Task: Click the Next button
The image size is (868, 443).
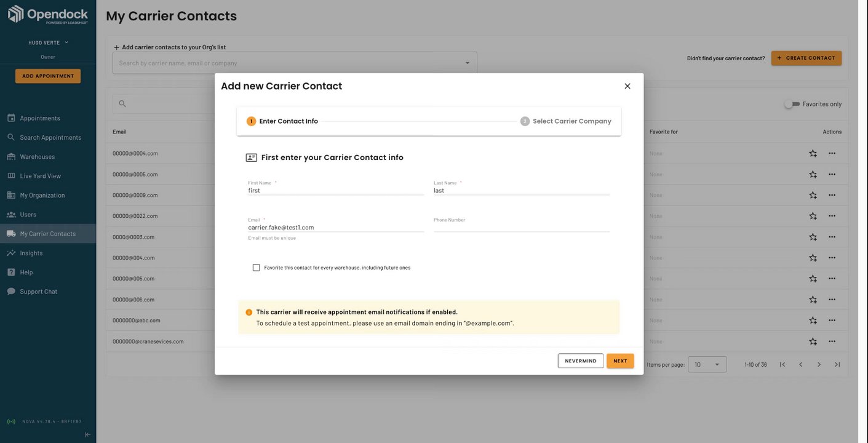Action: pos(620,361)
